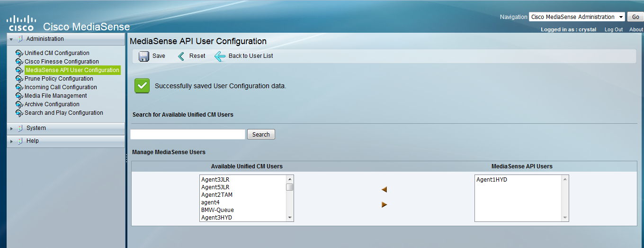Screen dimensions: 644x248
Task: Click the Unified CM Configuration icon
Action: pos(19,53)
